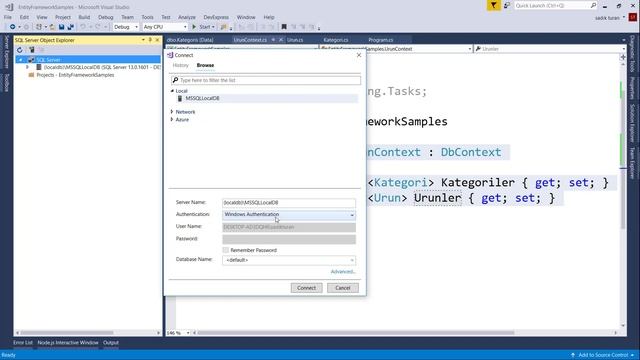Toggle the Remember Password checkbox
Viewport: 640px width, 360px height.
(x=226, y=250)
